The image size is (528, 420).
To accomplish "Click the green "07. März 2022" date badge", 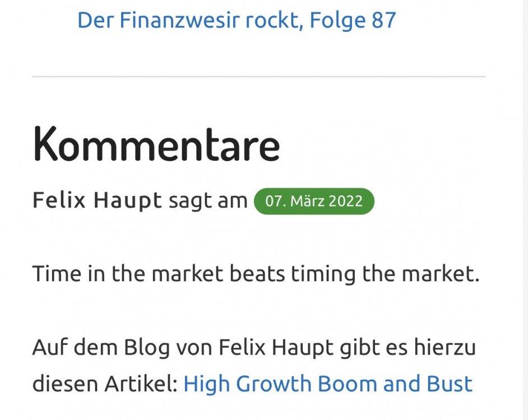I will (x=314, y=201).
